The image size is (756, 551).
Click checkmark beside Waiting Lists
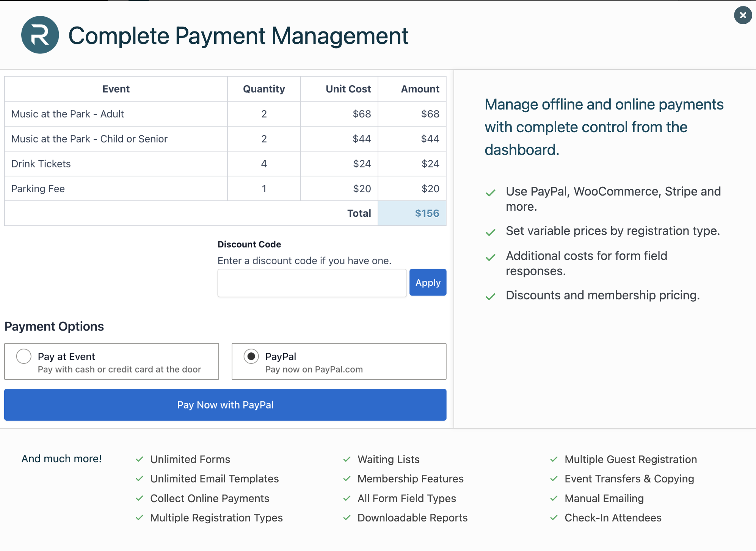click(x=347, y=459)
